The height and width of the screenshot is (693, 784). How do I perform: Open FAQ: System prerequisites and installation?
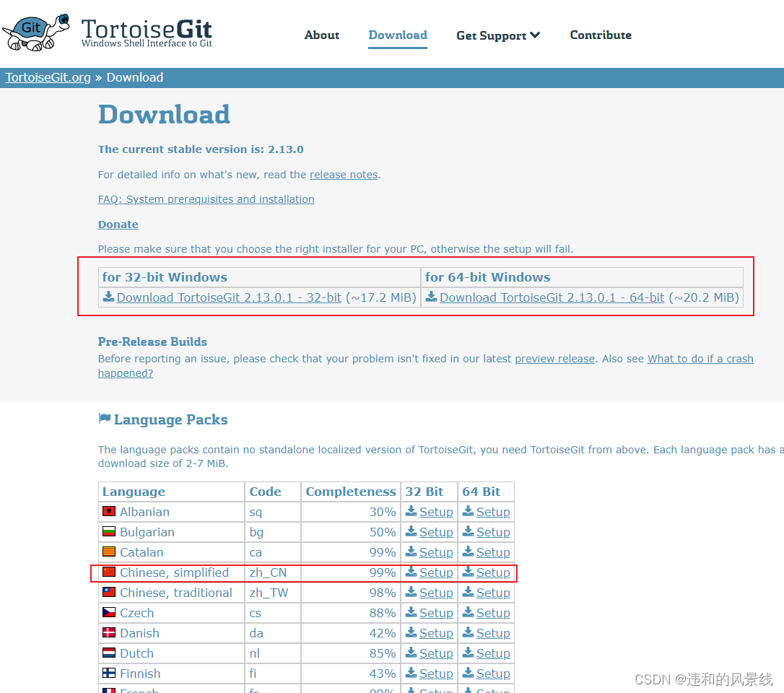pyautogui.click(x=206, y=199)
